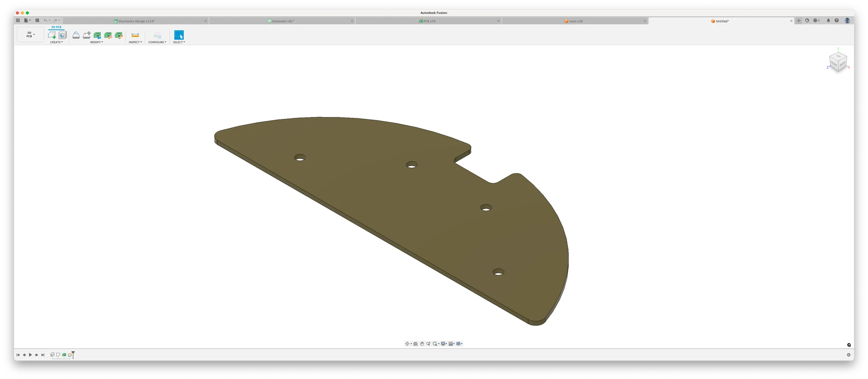The width and height of the screenshot is (868, 379).
Task: Select the Pan hand tool
Action: click(x=422, y=344)
